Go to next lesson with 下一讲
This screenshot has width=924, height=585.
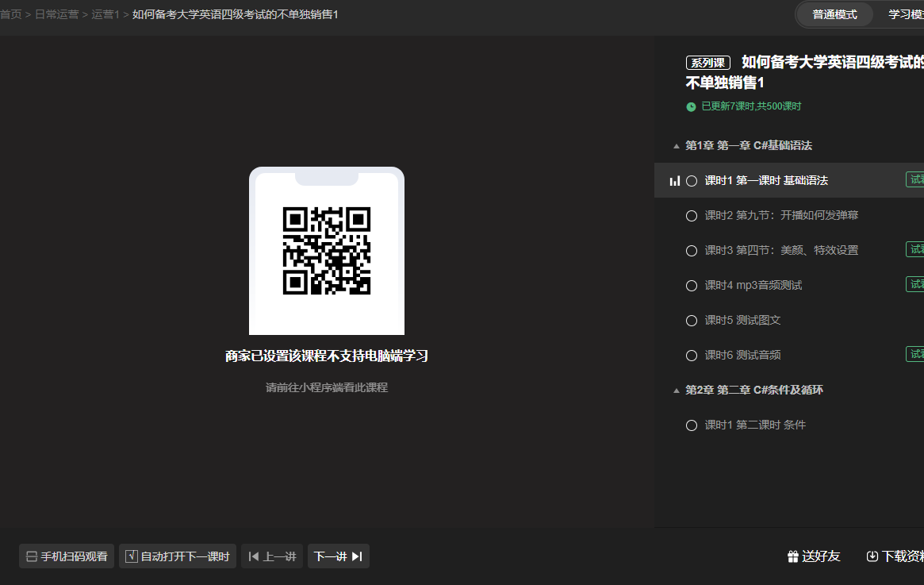pyautogui.click(x=338, y=556)
